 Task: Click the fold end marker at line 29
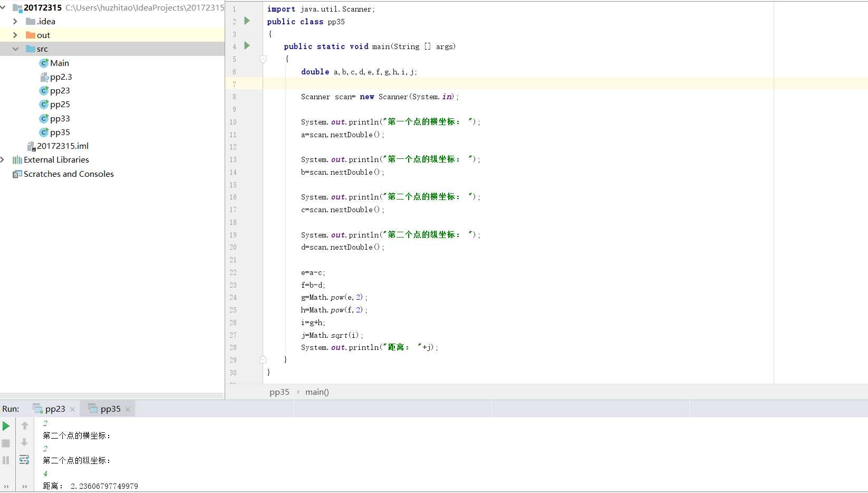click(x=263, y=359)
